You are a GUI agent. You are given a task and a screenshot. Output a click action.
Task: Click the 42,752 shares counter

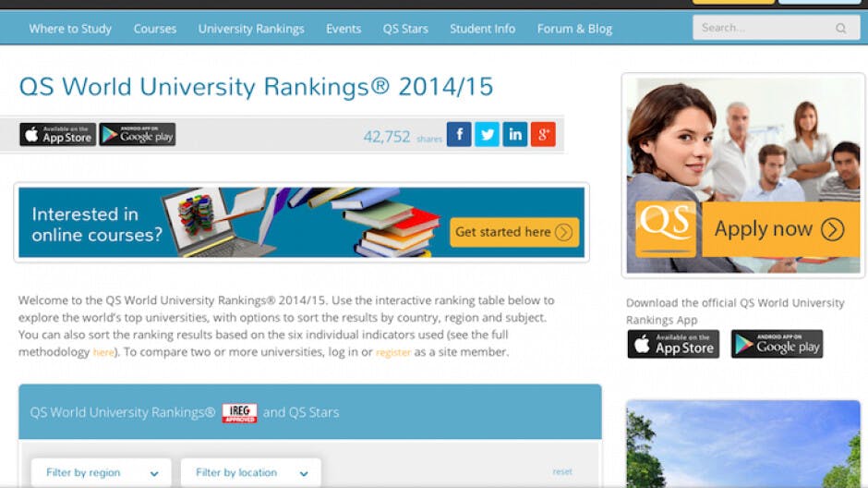[403, 137]
